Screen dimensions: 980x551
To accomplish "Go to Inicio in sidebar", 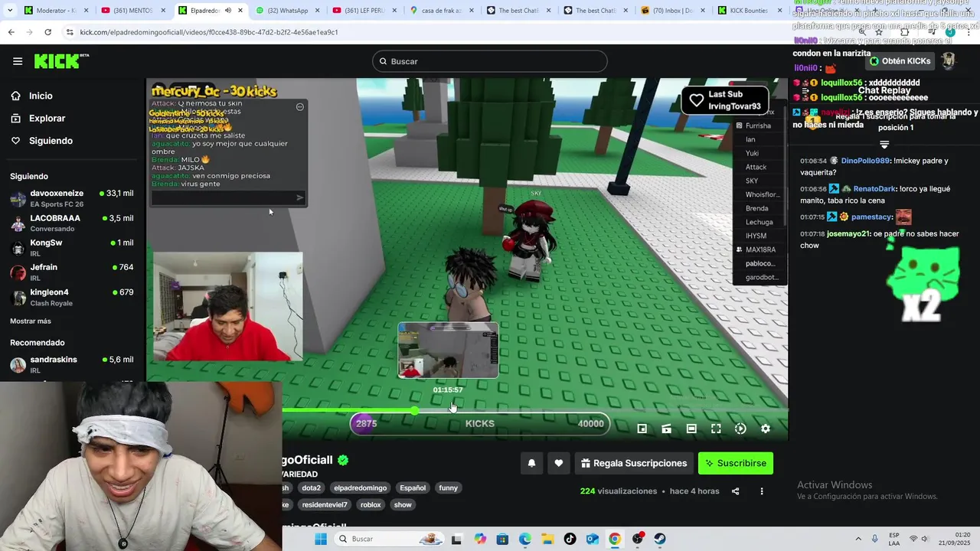I will coord(41,96).
